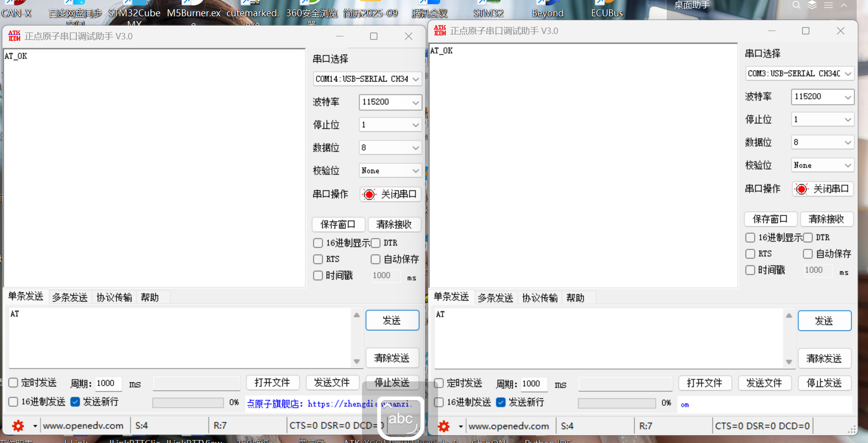The image size is (868, 443).
Task: Select the ECUBus desktop shortcut
Action: coord(607,10)
